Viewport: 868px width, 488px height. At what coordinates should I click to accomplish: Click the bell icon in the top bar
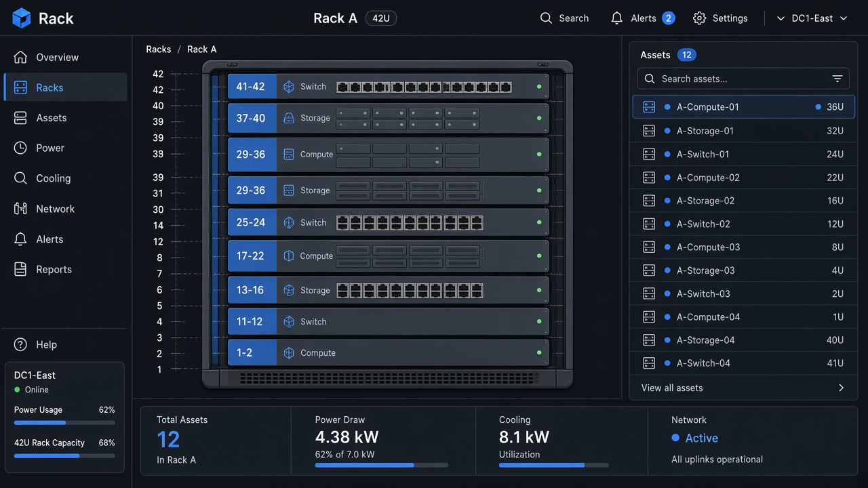click(x=616, y=18)
